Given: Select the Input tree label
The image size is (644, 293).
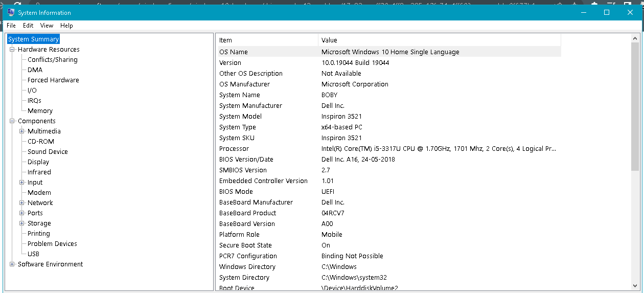Looking at the screenshot, I should (x=35, y=183).
